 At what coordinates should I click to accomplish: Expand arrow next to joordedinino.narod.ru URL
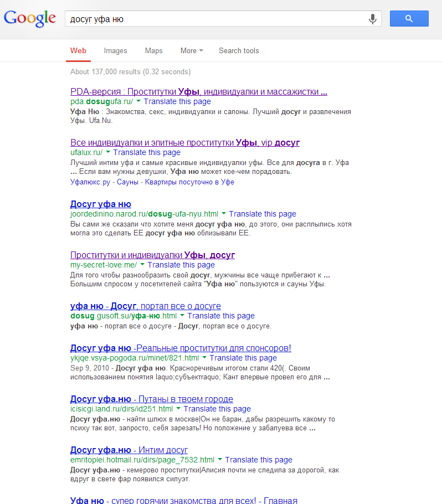[224, 213]
